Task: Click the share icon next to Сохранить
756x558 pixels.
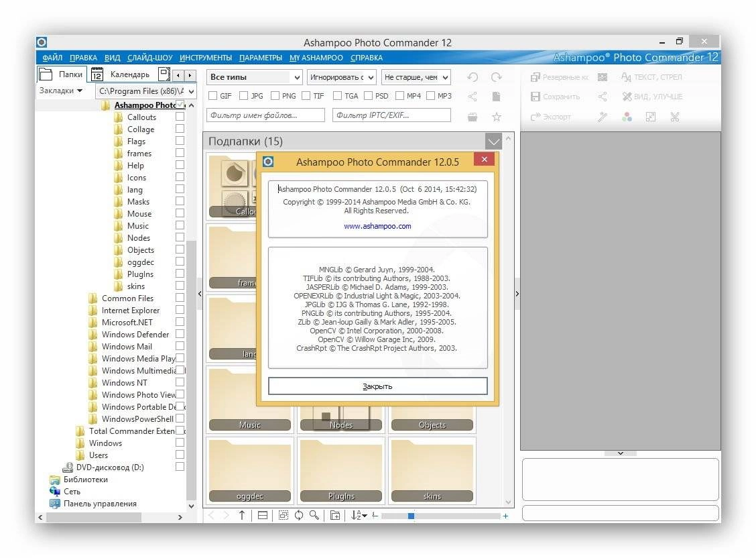Action: coord(603,97)
